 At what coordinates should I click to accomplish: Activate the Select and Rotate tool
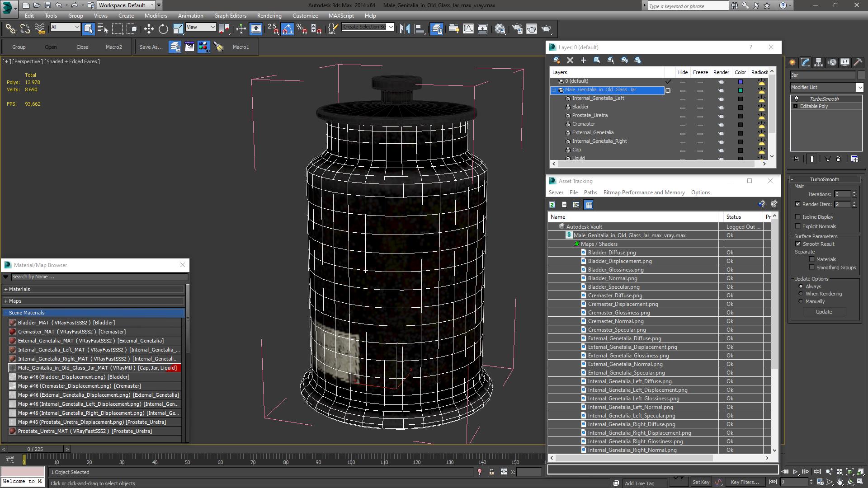[x=163, y=29]
